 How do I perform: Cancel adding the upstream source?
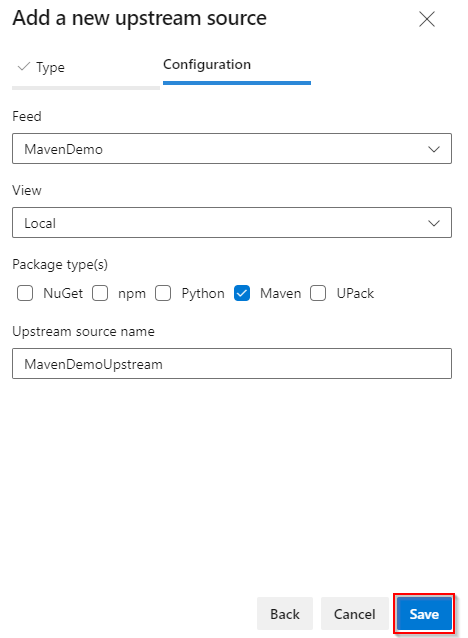(354, 614)
